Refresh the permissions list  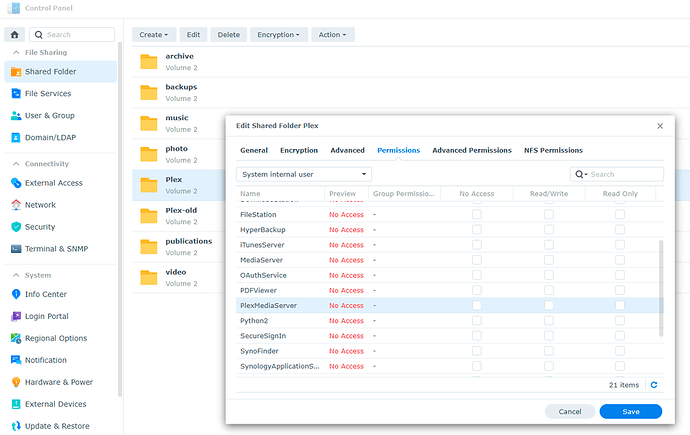pos(654,385)
